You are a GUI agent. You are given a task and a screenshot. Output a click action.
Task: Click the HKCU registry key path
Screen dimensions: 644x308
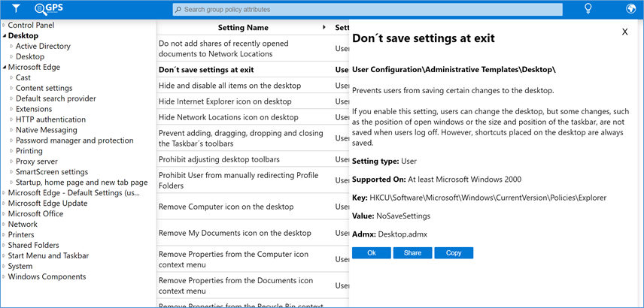488,198
